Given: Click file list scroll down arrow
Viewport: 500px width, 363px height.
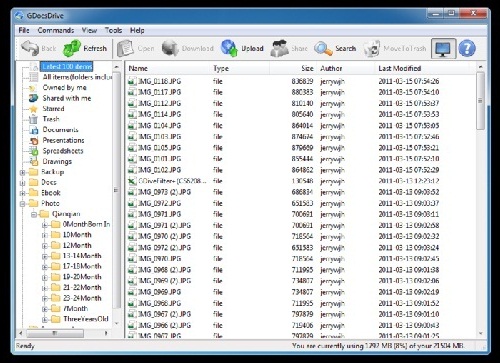Looking at the screenshot, I should point(480,333).
